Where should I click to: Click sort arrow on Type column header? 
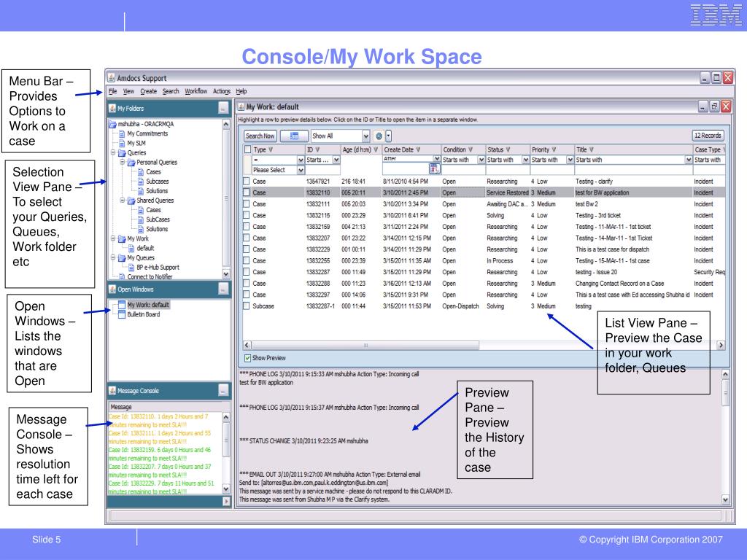271,149
